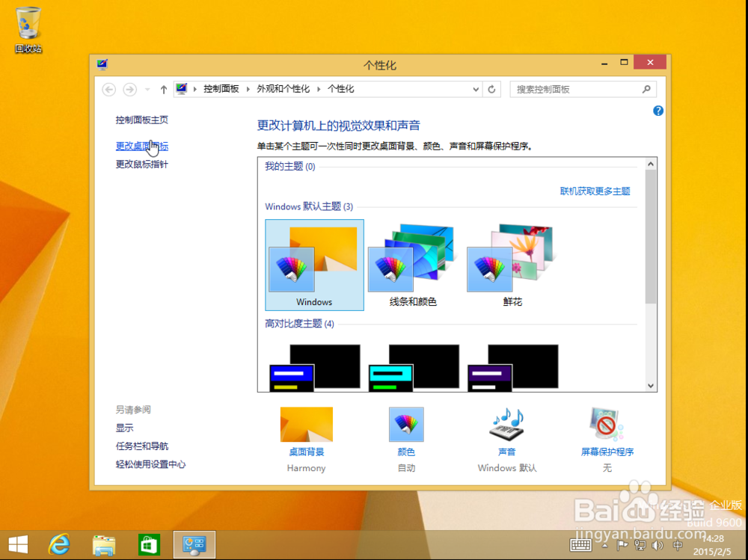Open the Action Center flag in system tray
This screenshot has height=560, width=748.
[x=622, y=545]
